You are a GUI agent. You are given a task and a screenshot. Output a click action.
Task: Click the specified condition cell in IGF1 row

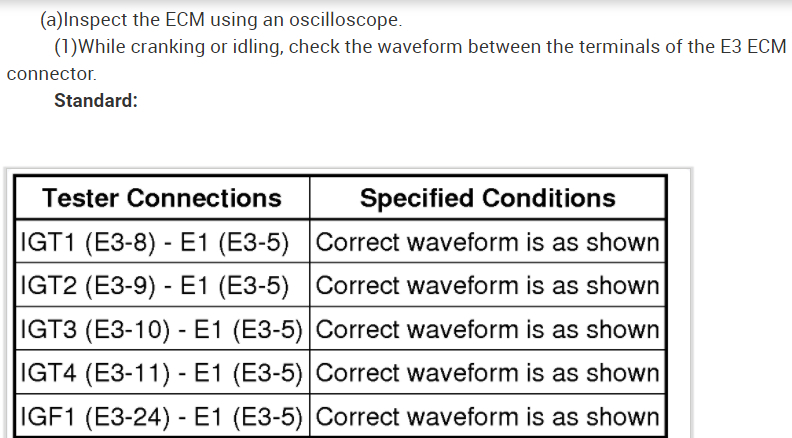point(487,417)
